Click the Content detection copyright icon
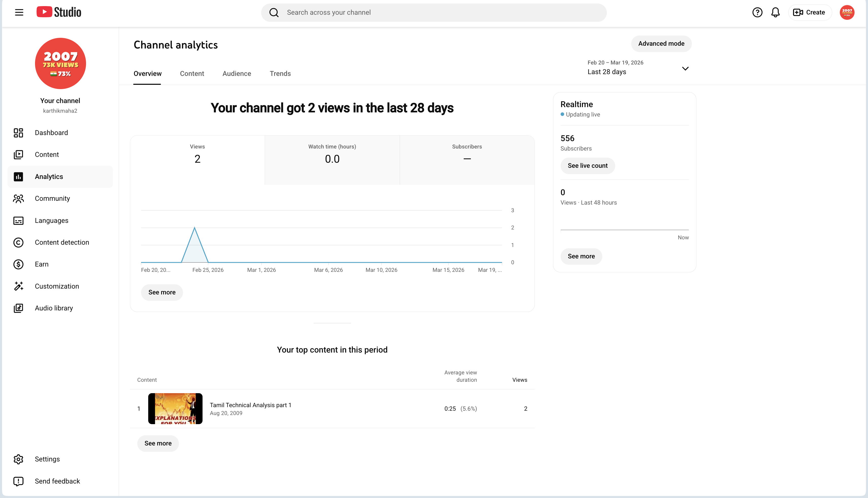Image resolution: width=868 pixels, height=498 pixels. (19, 242)
